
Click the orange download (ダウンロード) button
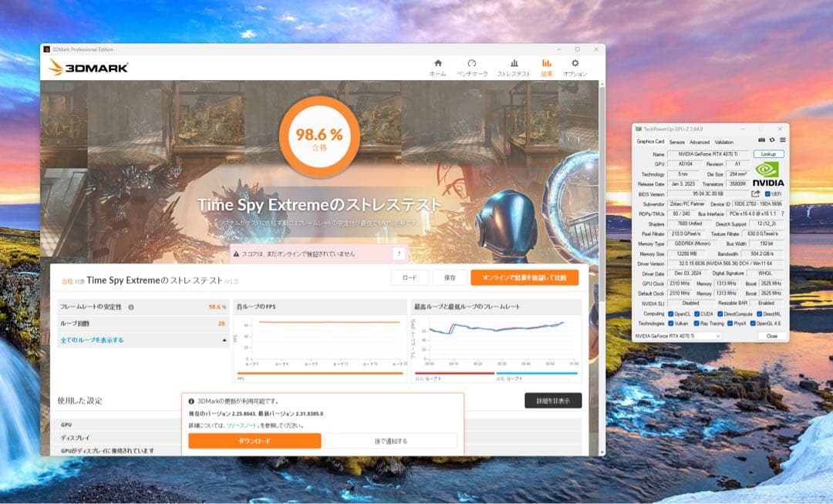point(255,442)
